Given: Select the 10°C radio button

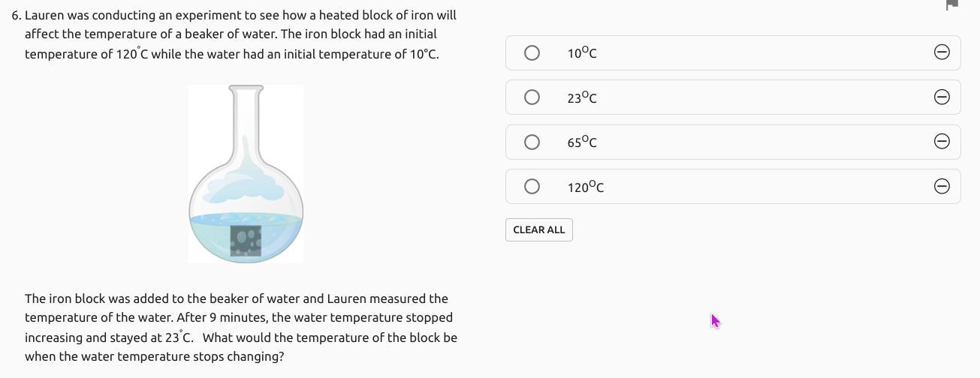Looking at the screenshot, I should 532,52.
